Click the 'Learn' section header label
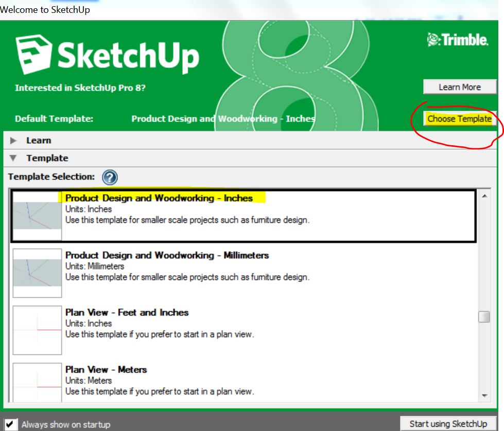The width and height of the screenshot is (504, 431). pyautogui.click(x=39, y=141)
